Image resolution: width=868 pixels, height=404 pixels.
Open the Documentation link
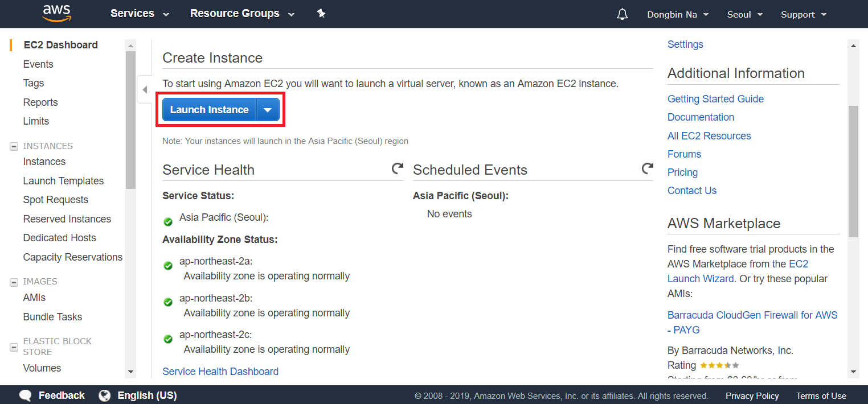[701, 117]
